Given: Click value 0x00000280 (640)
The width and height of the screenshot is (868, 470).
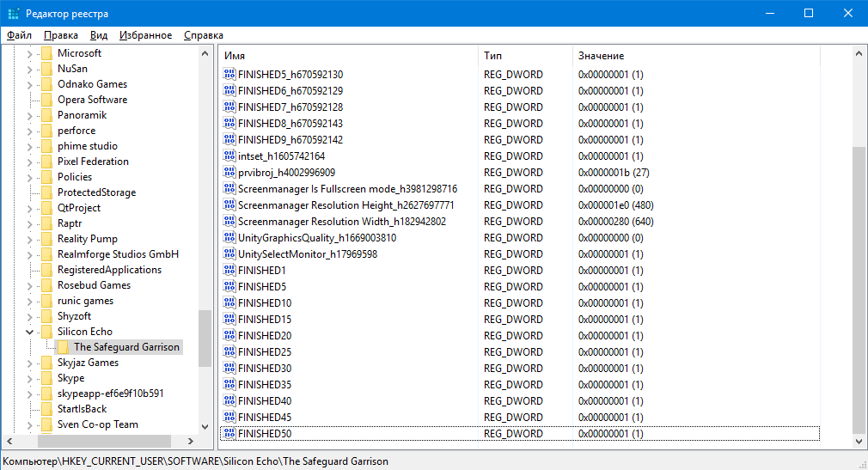Looking at the screenshot, I should (615, 222).
